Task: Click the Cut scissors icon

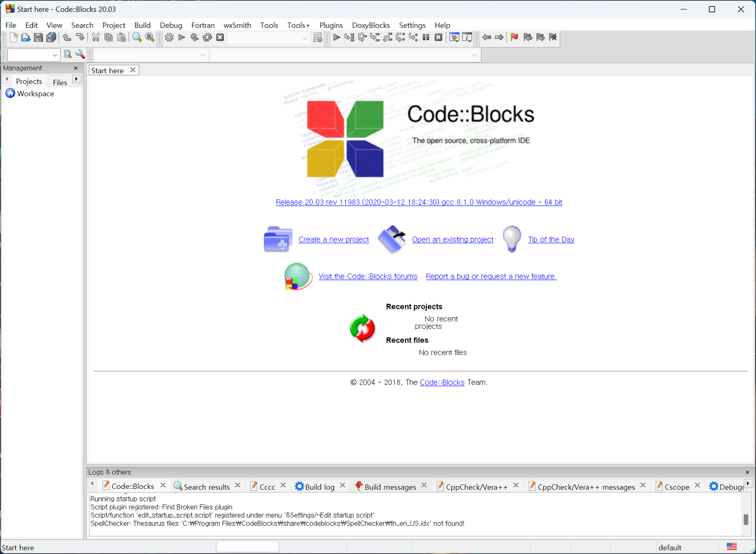Action: coord(96,37)
